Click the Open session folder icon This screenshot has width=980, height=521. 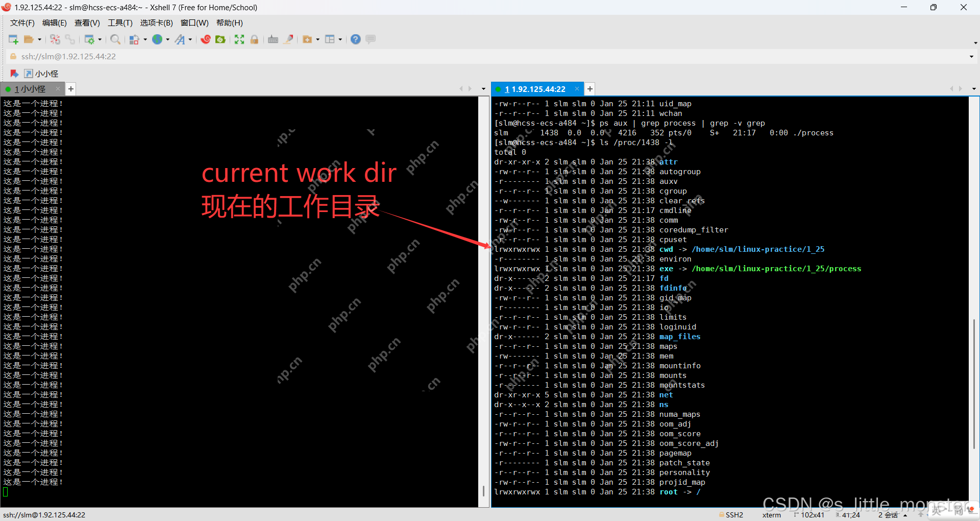click(29, 39)
